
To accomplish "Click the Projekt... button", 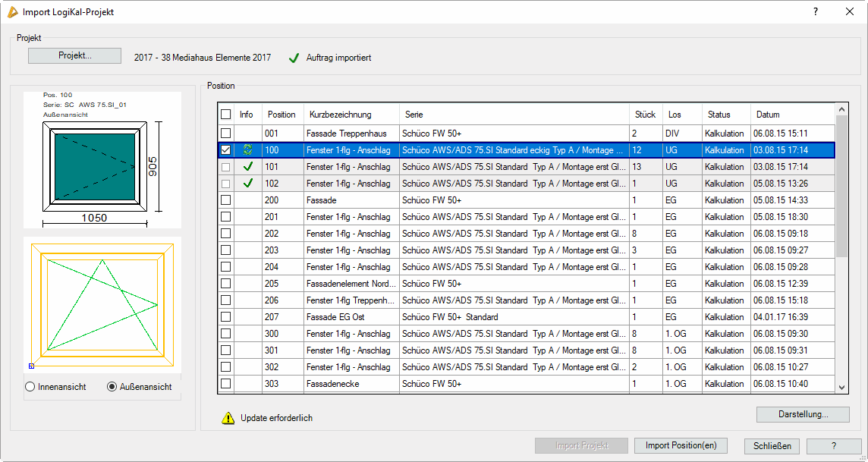I will 74,55.
